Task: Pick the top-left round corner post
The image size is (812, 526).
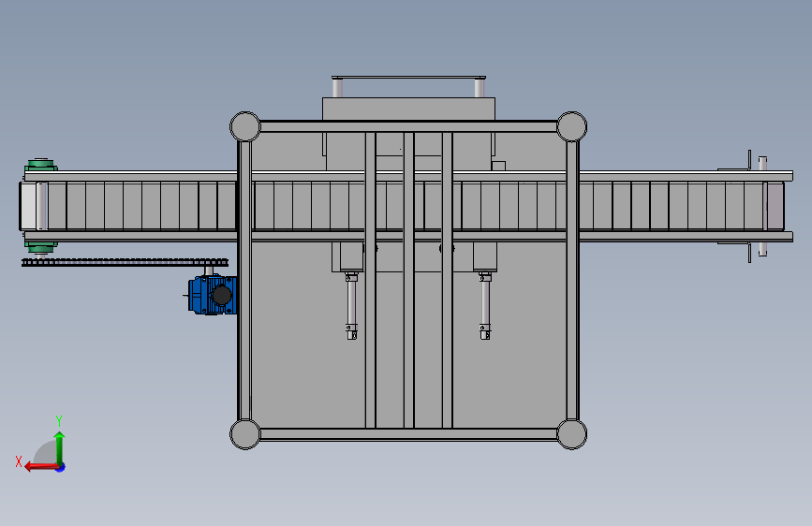Action: pyautogui.click(x=245, y=127)
